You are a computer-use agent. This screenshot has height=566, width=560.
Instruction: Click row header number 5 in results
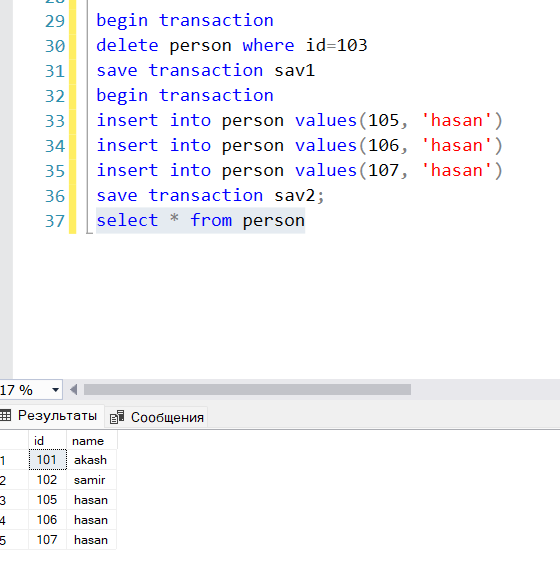tap(14, 540)
